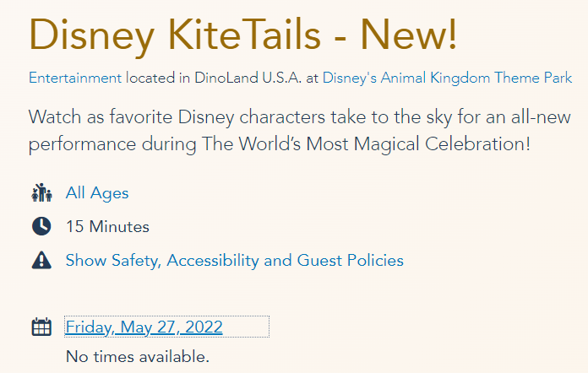This screenshot has height=373, width=588.
Task: Follow the Entertainment category link
Action: [75, 78]
